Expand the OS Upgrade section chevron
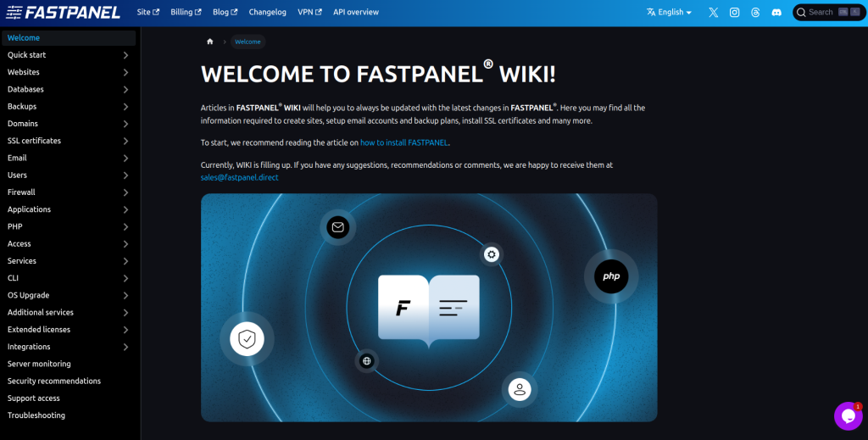Image resolution: width=868 pixels, height=440 pixels. point(125,296)
